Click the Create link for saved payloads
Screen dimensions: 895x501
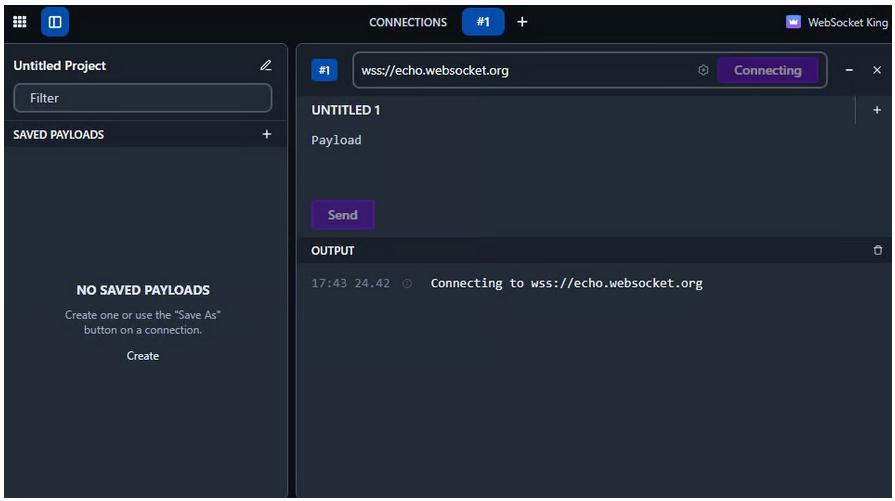(x=143, y=356)
